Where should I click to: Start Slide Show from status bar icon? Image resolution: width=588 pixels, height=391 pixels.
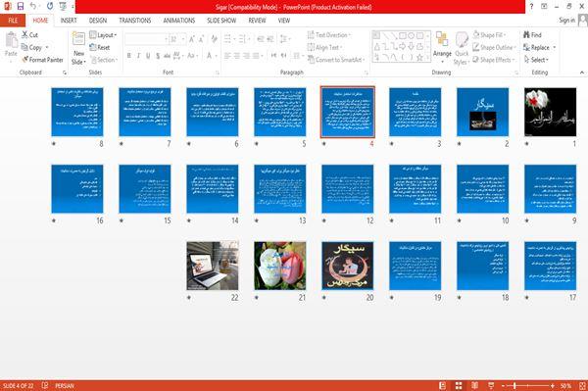click(491, 386)
